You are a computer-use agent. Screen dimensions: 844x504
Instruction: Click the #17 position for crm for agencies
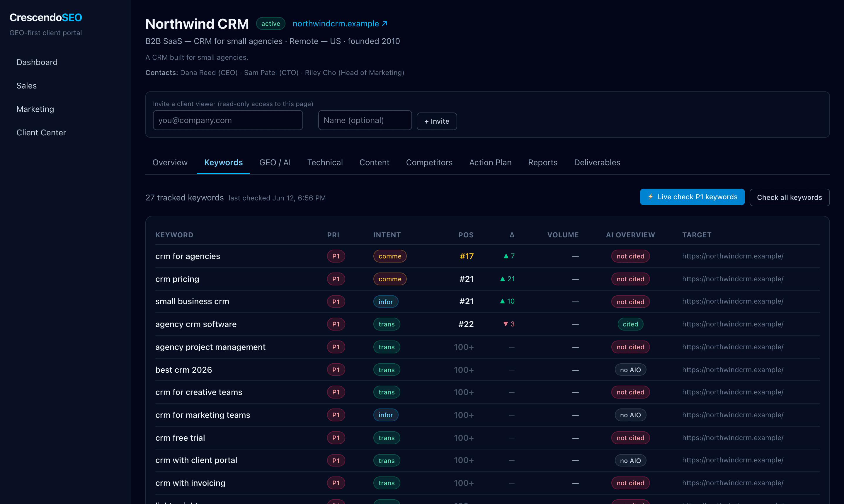coord(467,256)
